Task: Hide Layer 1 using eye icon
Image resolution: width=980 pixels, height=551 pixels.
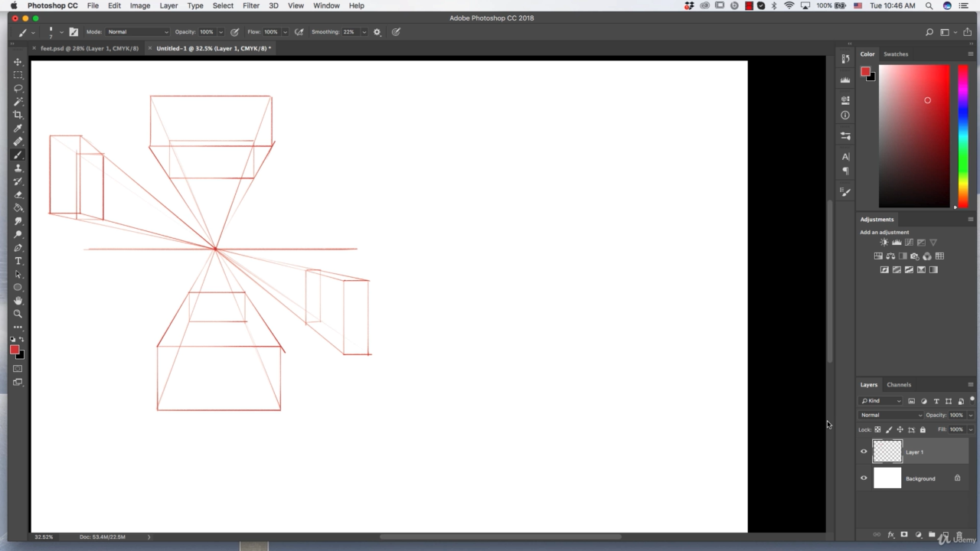Action: 864,452
